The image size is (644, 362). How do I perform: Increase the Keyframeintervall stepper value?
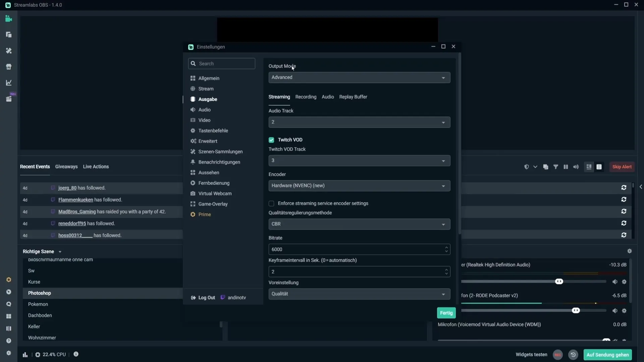(x=446, y=269)
